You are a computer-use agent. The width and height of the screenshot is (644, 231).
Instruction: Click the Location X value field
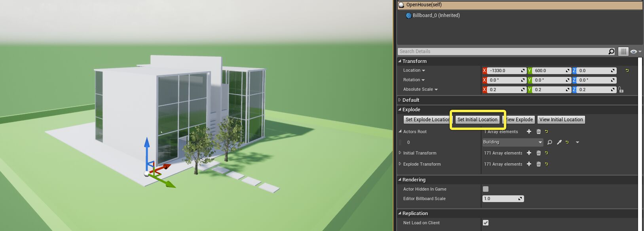(x=503, y=71)
